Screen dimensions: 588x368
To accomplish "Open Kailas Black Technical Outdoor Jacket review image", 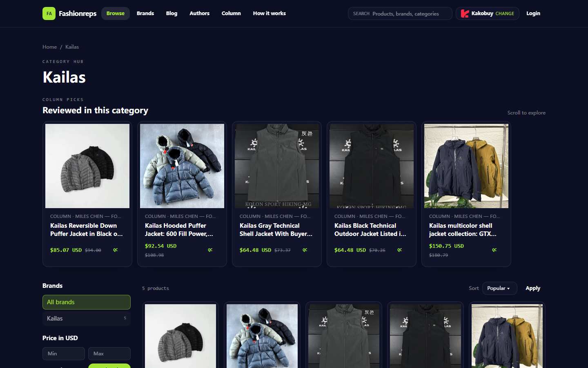I will pos(372,166).
